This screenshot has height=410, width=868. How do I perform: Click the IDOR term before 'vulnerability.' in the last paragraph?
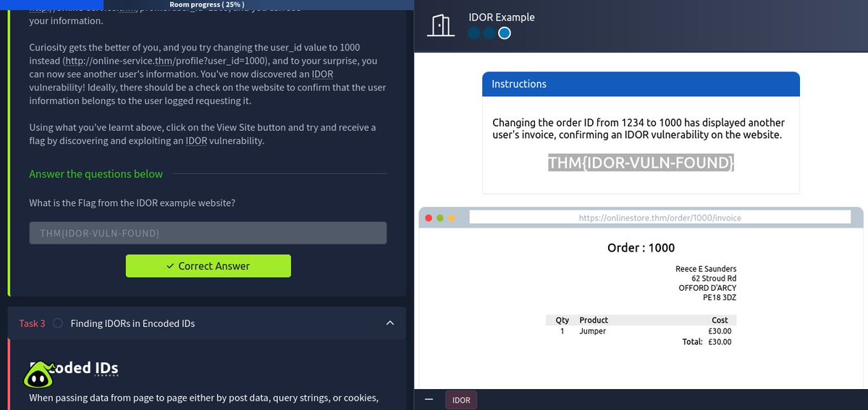[x=196, y=140]
